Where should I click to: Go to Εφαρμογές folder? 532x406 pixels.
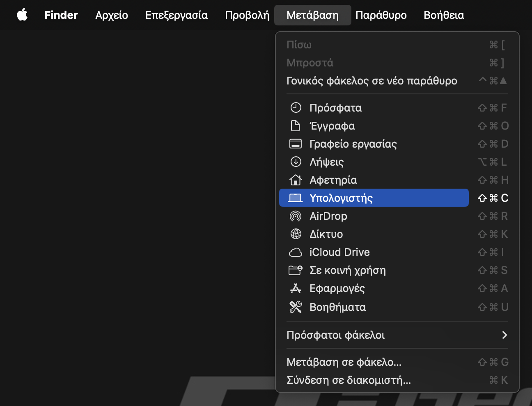coord(397,288)
